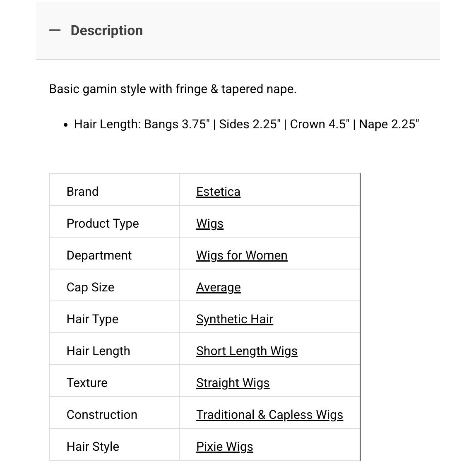Open the Wigs product type link

(210, 224)
